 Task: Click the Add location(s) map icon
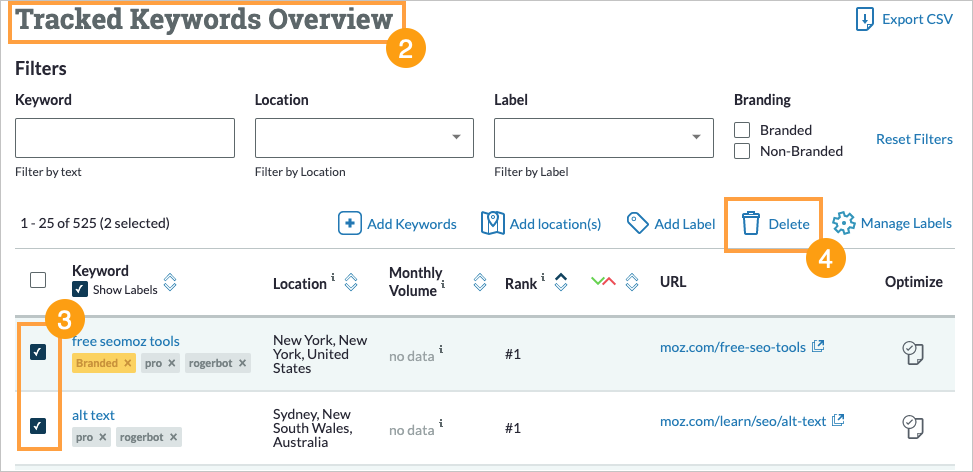click(492, 223)
